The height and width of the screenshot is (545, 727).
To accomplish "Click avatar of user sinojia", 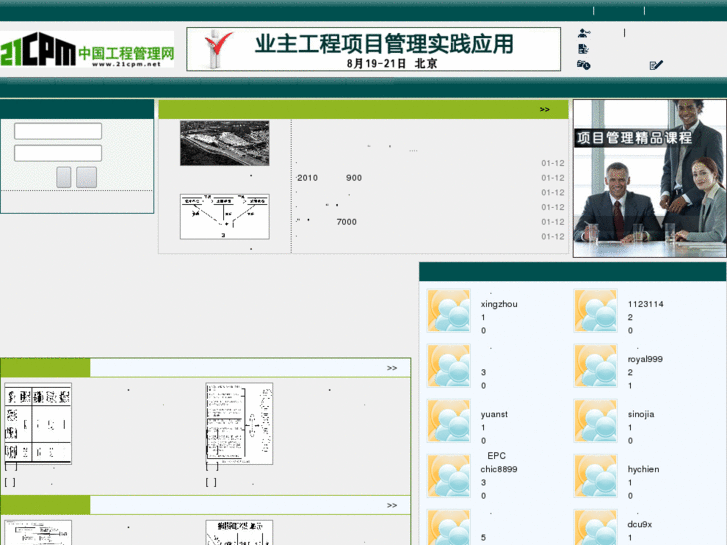I will (595, 421).
